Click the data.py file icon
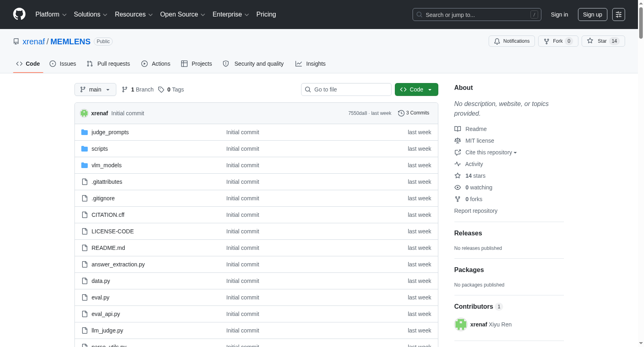Image resolution: width=644 pixels, height=347 pixels. pyautogui.click(x=85, y=281)
